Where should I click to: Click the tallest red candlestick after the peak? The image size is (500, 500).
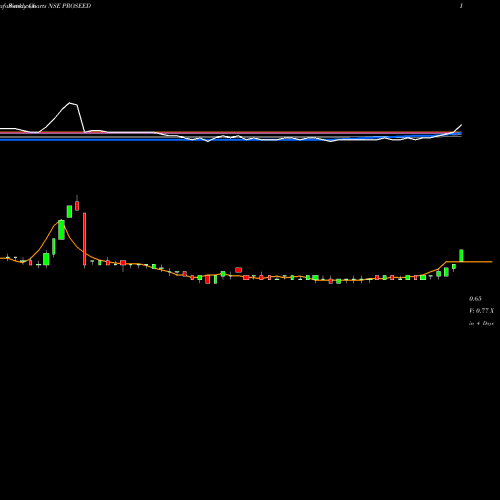84,239
